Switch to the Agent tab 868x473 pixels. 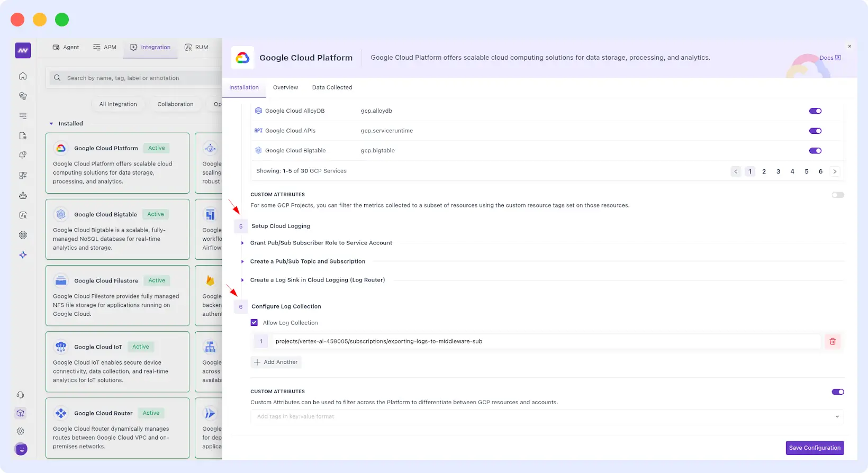pyautogui.click(x=66, y=47)
